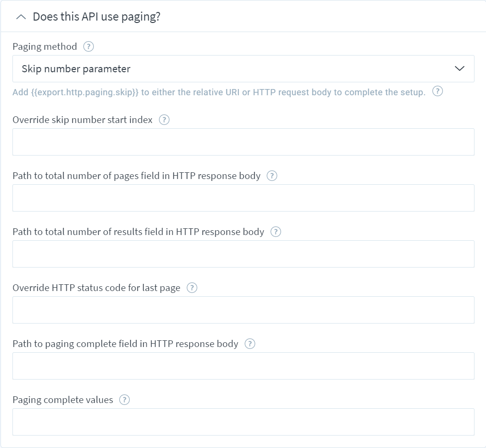This screenshot has width=486, height=448.
Task: Focus the Paging complete values input
Action: point(243,422)
